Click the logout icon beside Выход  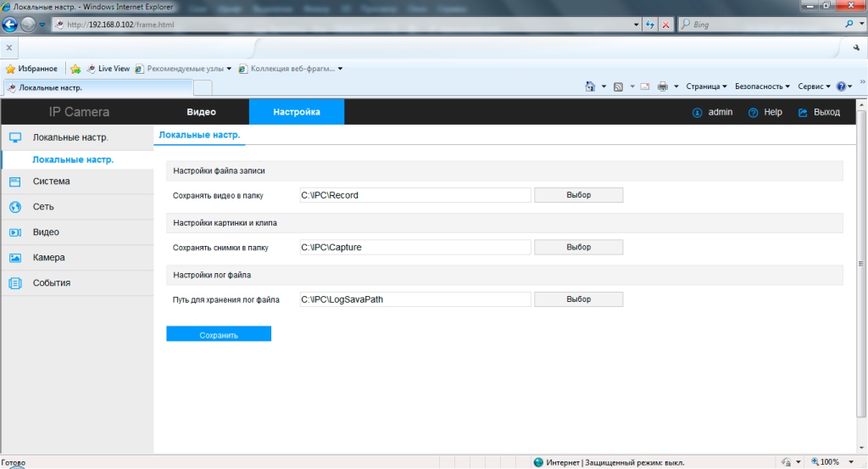(803, 113)
